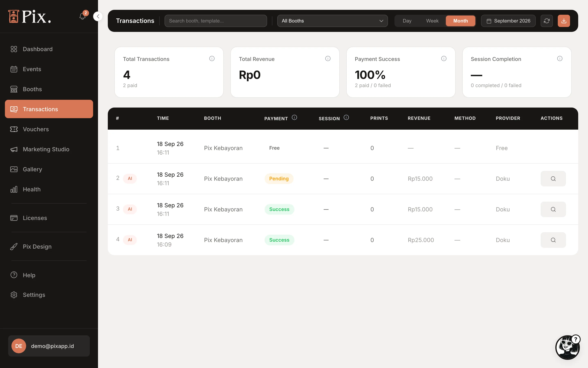The height and width of the screenshot is (368, 588).
Task: Click the TIME column header
Action: (x=163, y=118)
